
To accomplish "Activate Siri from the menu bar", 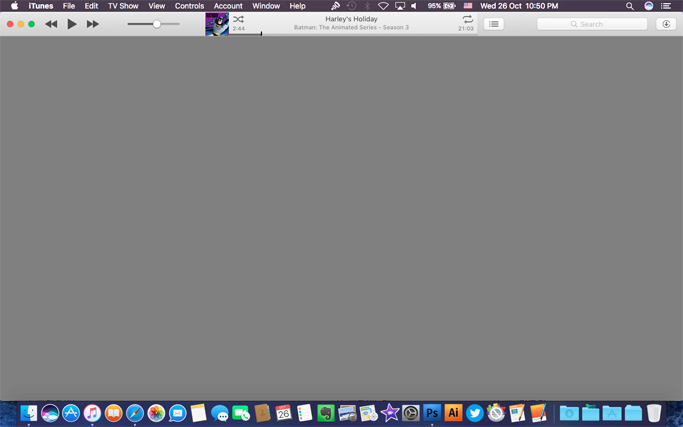I will point(649,6).
